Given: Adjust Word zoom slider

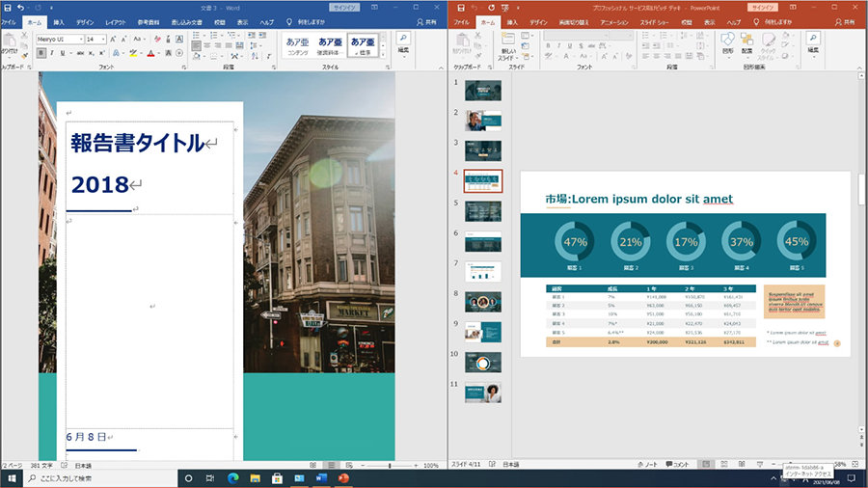Looking at the screenshot, I should pos(390,465).
